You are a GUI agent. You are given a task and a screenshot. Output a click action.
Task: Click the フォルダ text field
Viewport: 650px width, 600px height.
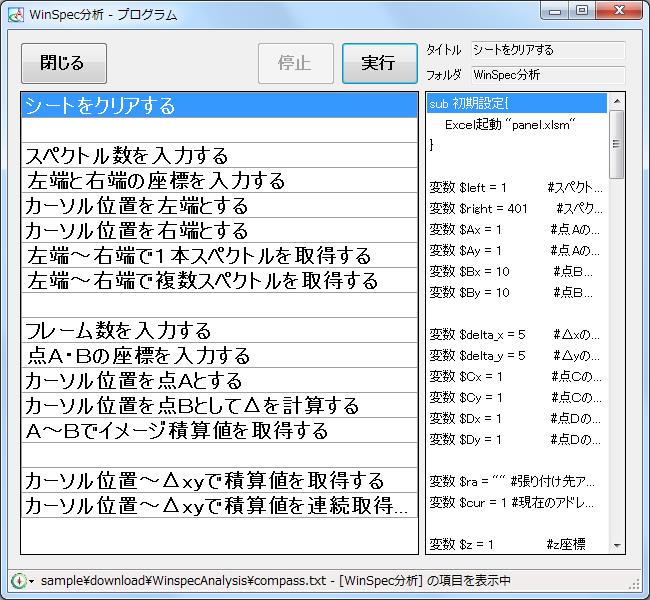pyautogui.click(x=547, y=74)
